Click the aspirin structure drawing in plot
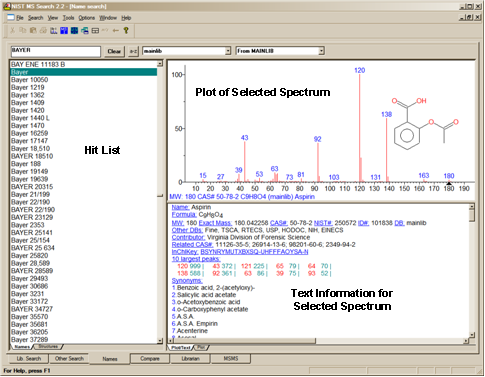485x377 pixels. 426,123
